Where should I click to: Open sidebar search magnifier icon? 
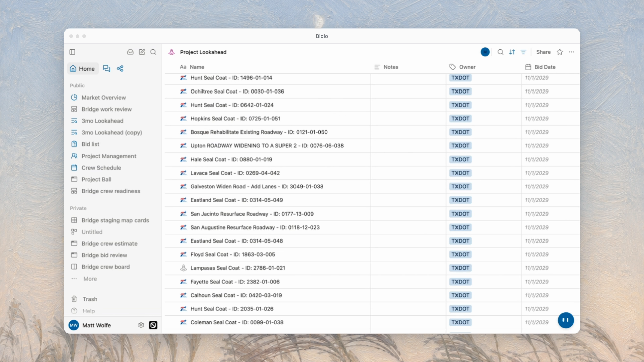153,52
